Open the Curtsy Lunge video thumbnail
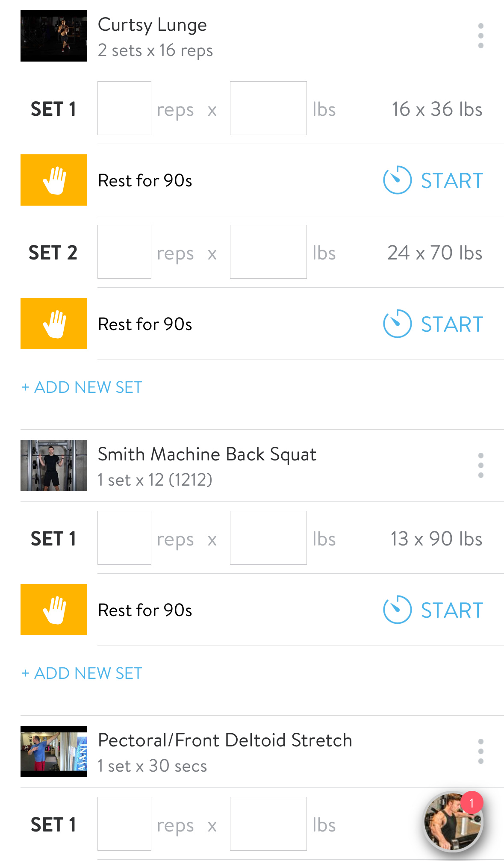The image size is (504, 861). pyautogui.click(x=54, y=36)
